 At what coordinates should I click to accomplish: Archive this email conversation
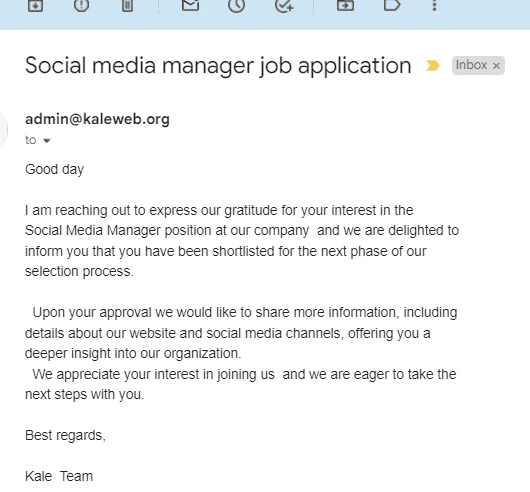35,5
